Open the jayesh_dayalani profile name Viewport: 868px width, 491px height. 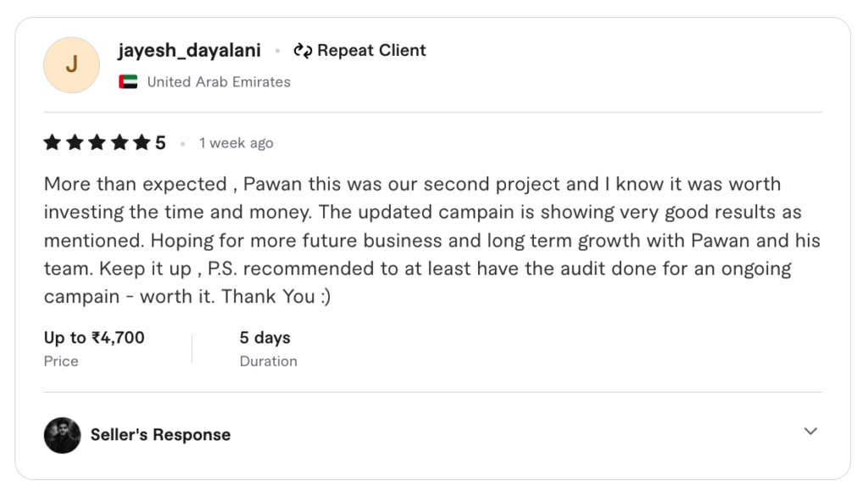[191, 51]
